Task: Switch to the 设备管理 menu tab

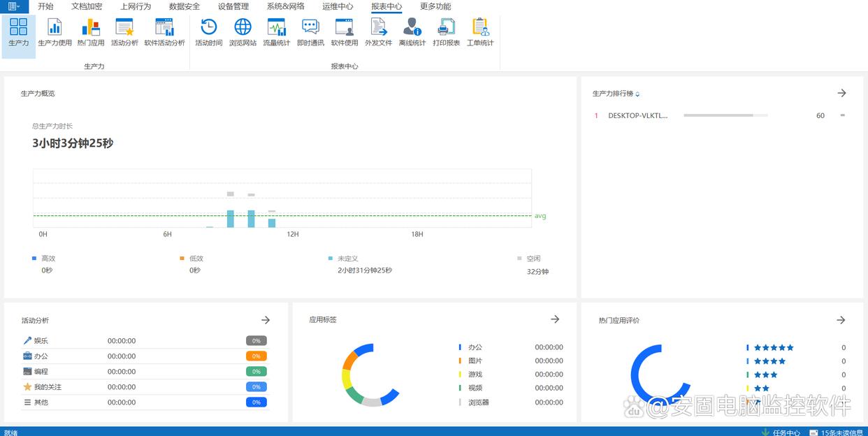Action: (233, 6)
